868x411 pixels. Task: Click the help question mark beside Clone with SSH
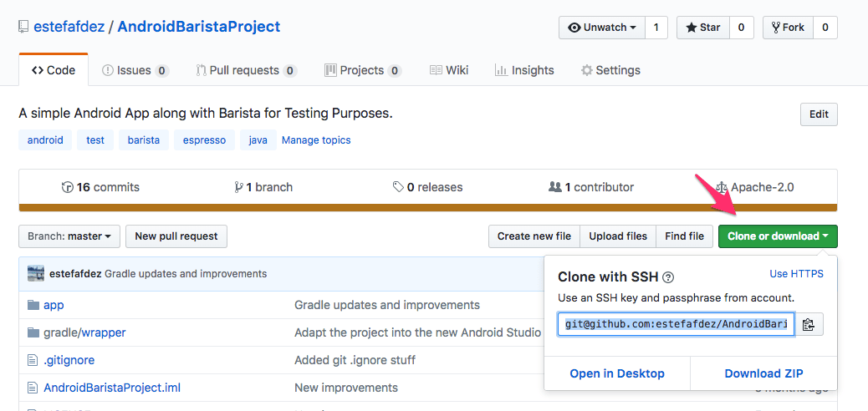(668, 277)
